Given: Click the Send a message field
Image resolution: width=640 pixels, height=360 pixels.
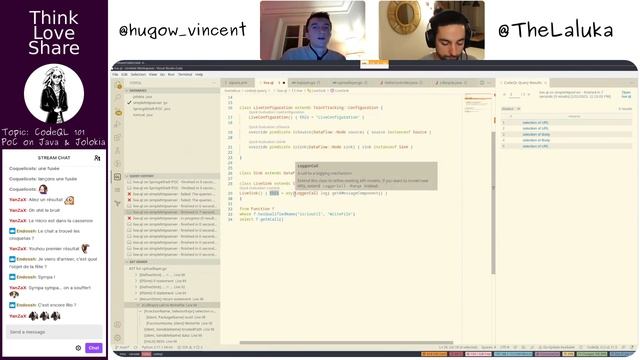Looking at the screenshot, I should click(53, 332).
